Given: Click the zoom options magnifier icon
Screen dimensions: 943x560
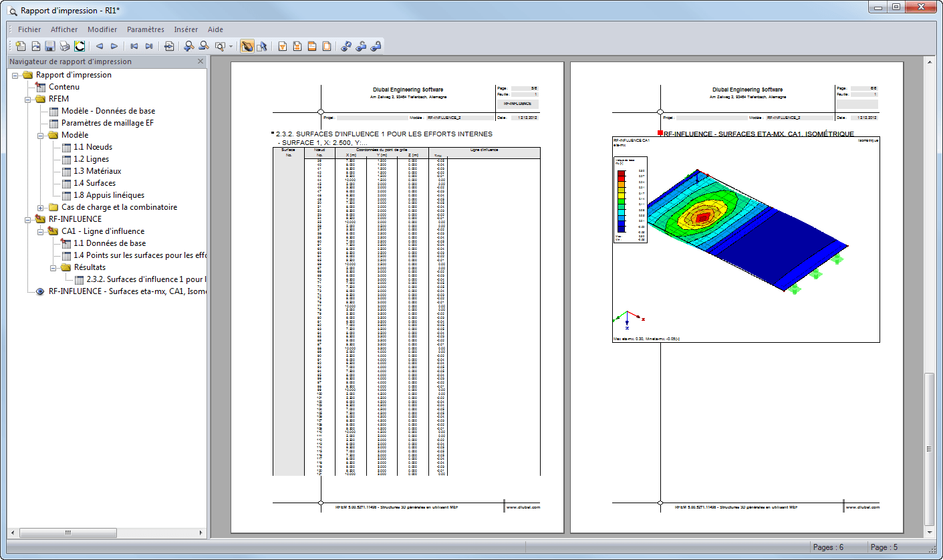Looking at the screenshot, I should click(220, 46).
